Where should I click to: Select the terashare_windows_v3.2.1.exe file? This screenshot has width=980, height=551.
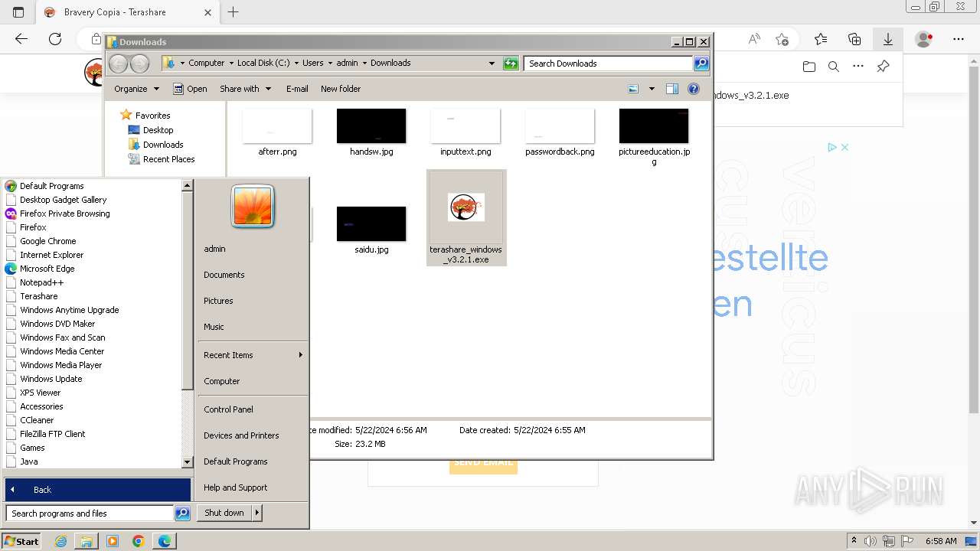[466, 217]
